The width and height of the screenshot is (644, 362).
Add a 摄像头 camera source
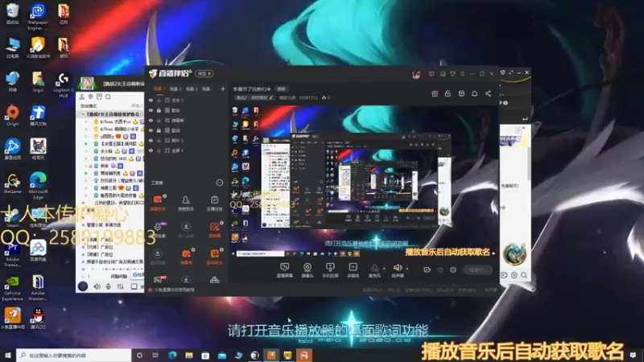(308, 270)
